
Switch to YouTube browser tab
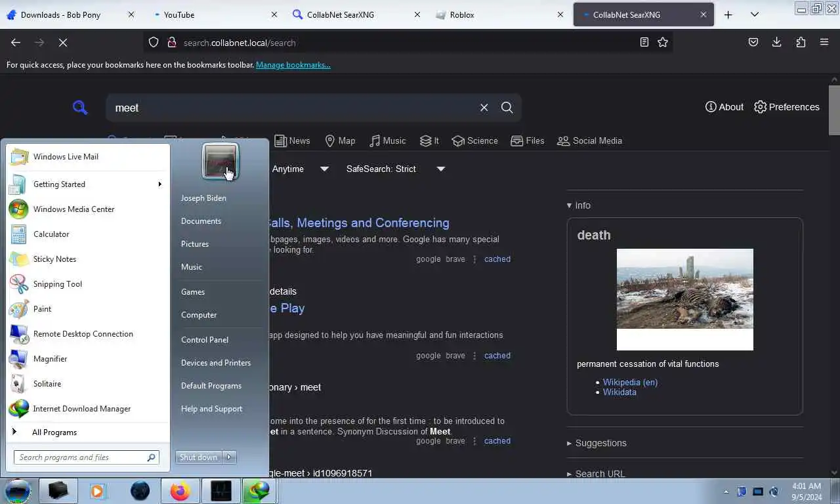click(x=215, y=14)
